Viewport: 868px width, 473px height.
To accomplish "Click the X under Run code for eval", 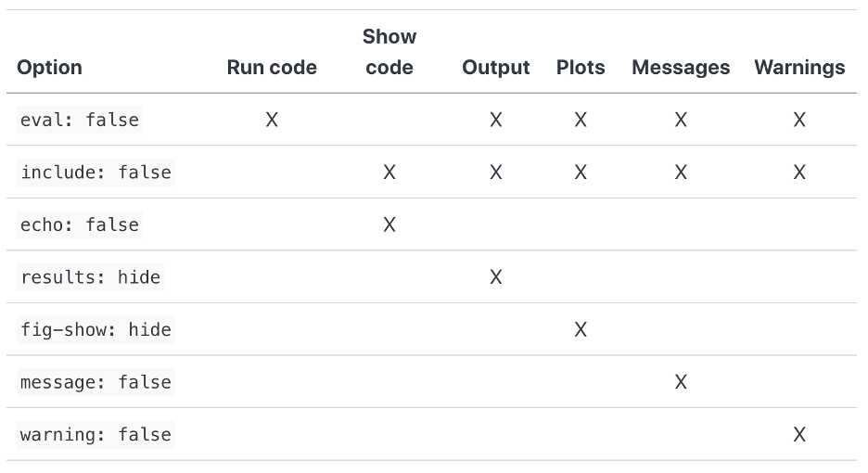I will [x=272, y=120].
